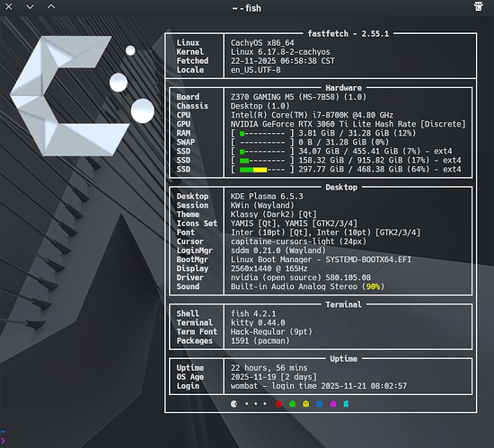
Task: Click session value 'KWin (Wayland)'
Action: tap(262, 206)
